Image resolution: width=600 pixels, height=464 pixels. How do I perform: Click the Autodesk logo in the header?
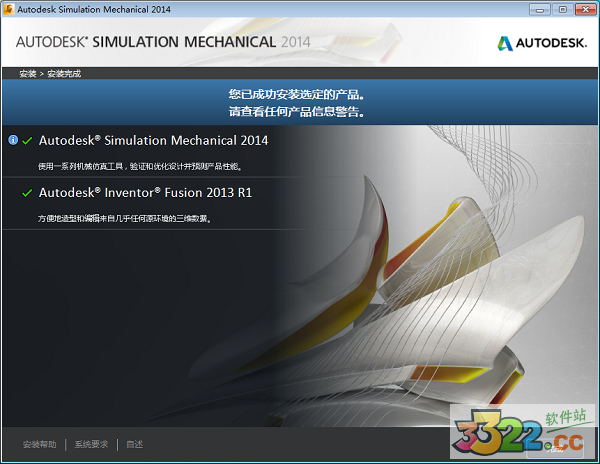(542, 43)
